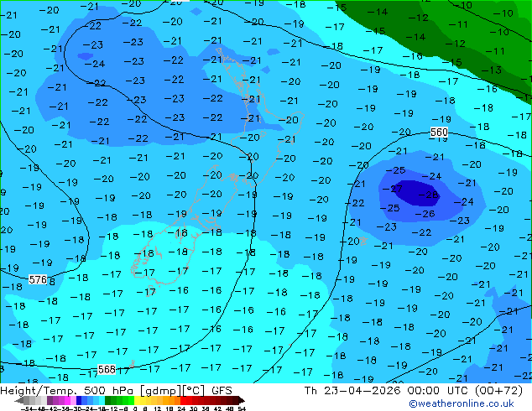Click the grey arrow at legend start
The width and height of the screenshot is (532, 411).
[19, 401]
